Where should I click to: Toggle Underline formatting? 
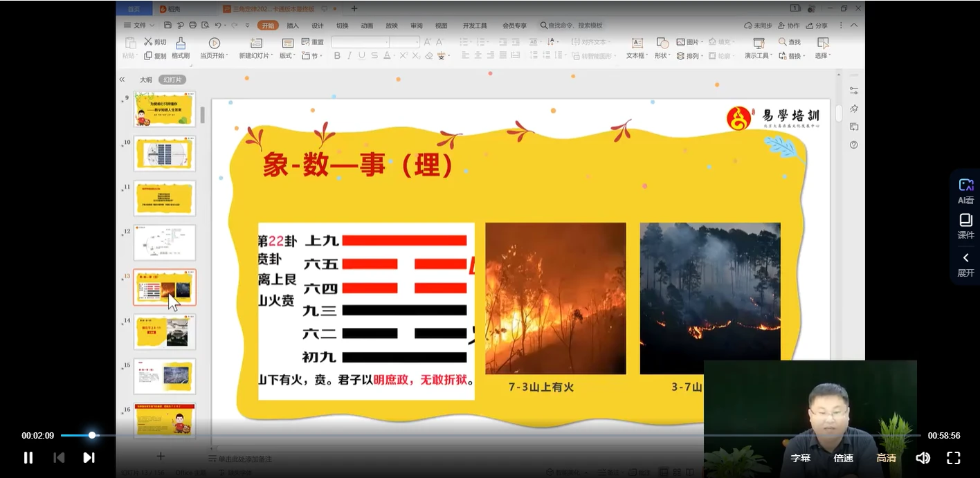(x=362, y=56)
